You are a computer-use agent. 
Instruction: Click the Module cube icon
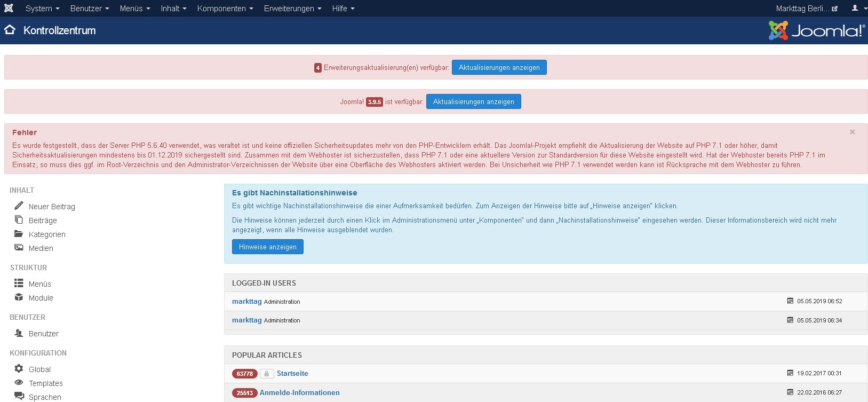[x=19, y=297]
